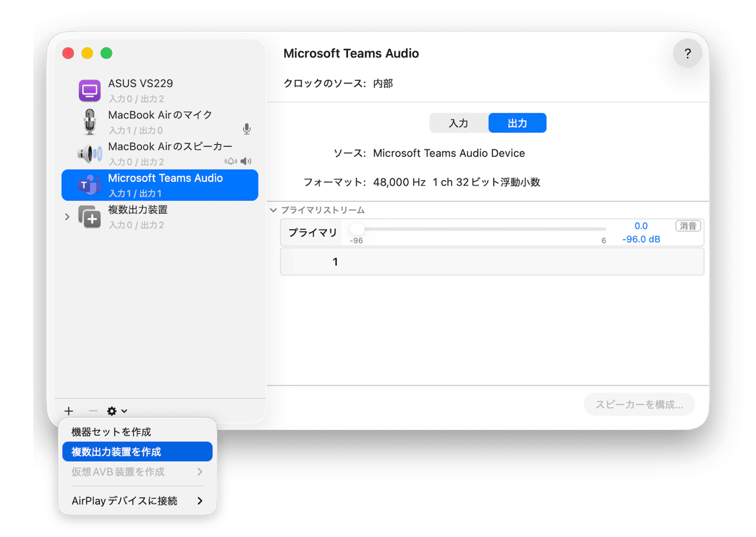This screenshot has height=537, width=756.
Task: Click the プライマリ stream label
Action: tap(312, 232)
